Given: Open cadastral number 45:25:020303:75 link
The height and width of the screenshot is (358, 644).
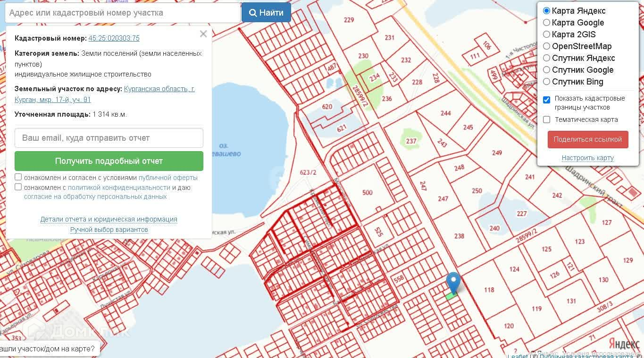Looking at the screenshot, I should coord(114,38).
